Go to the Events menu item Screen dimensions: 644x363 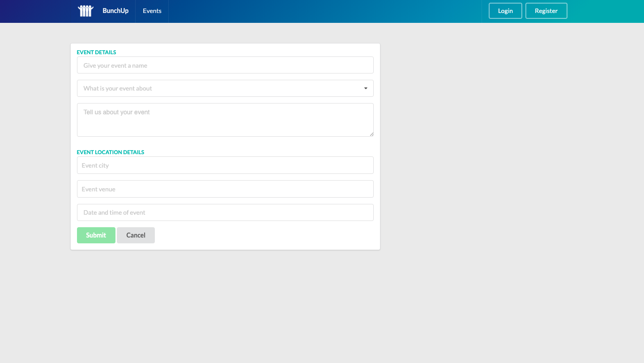tap(152, 11)
